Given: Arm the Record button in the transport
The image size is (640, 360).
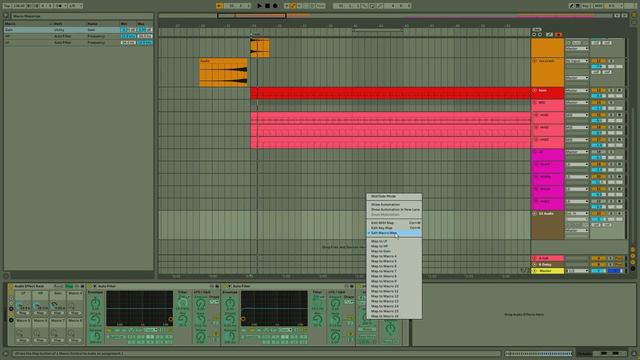Looking at the screenshot, I should point(275,6).
